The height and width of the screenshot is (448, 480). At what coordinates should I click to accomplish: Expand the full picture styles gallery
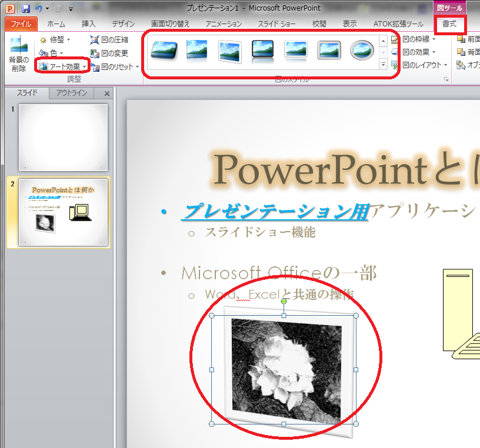(x=383, y=64)
